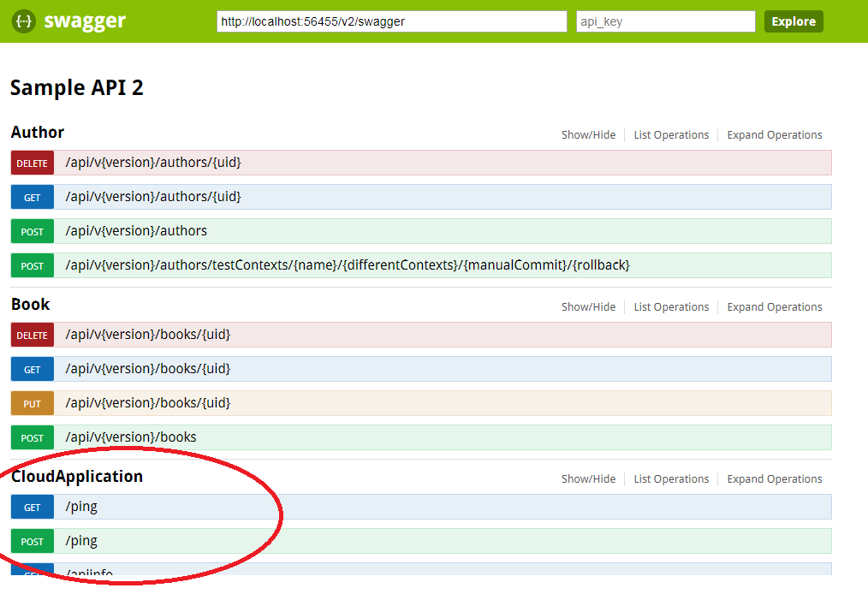
Task: Expand POST authors/testContexts path link
Action: pyautogui.click(x=348, y=265)
